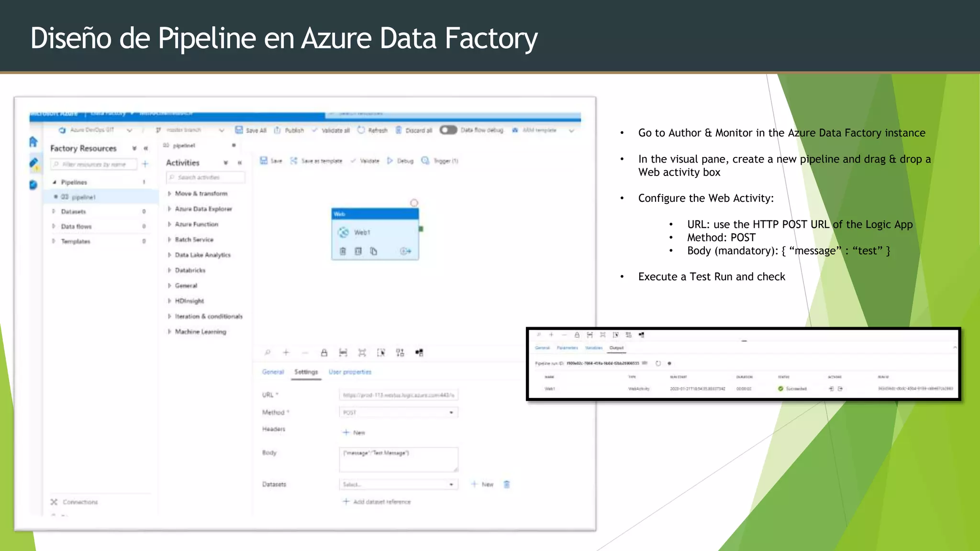Viewport: 980px width, 551px height.
Task: Select pipeline1 in Factory Resources tree
Action: coord(84,197)
